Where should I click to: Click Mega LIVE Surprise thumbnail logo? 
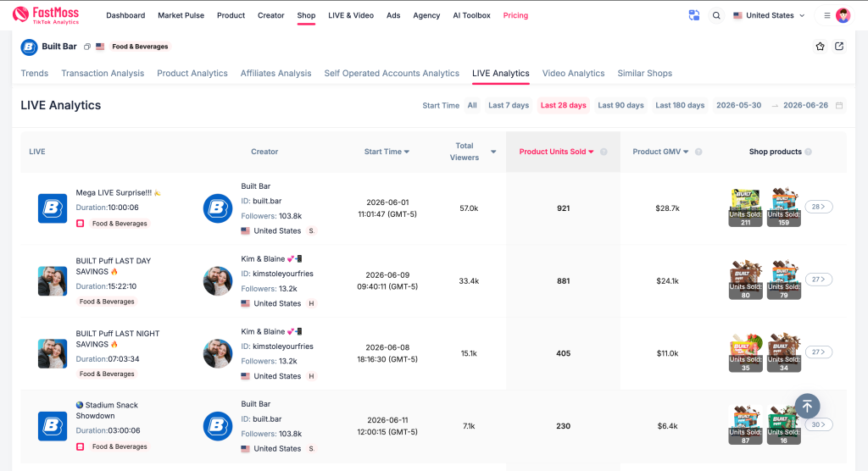(x=53, y=208)
